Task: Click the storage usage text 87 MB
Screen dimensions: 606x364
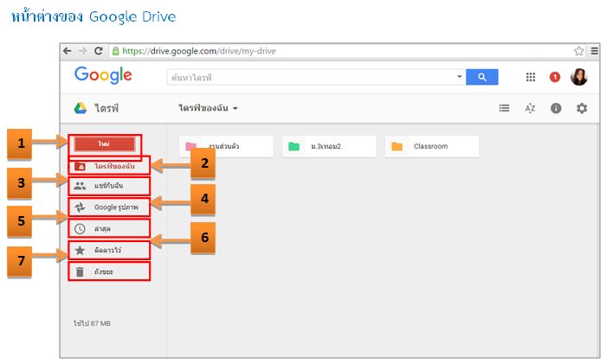Action: tap(92, 323)
